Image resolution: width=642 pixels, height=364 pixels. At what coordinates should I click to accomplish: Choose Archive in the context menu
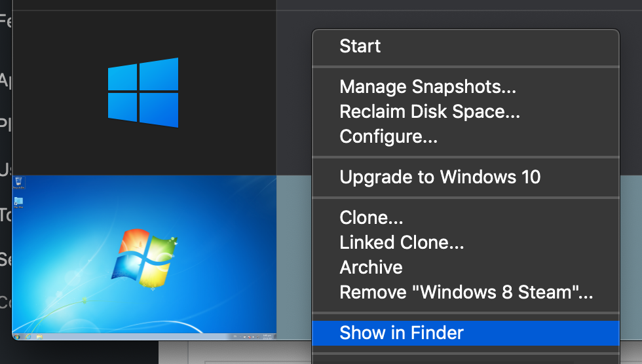pos(371,267)
